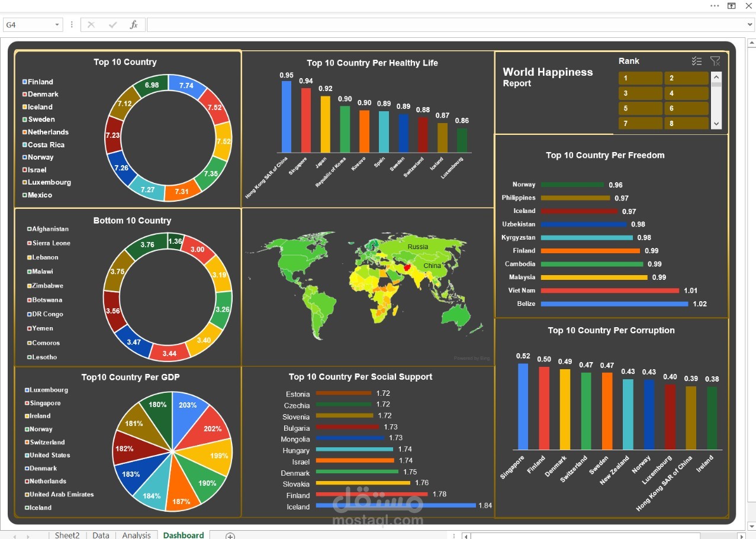Viewport: 756px width, 539px height.
Task: Click Bottom 10 Country chart title
Action: (x=132, y=220)
